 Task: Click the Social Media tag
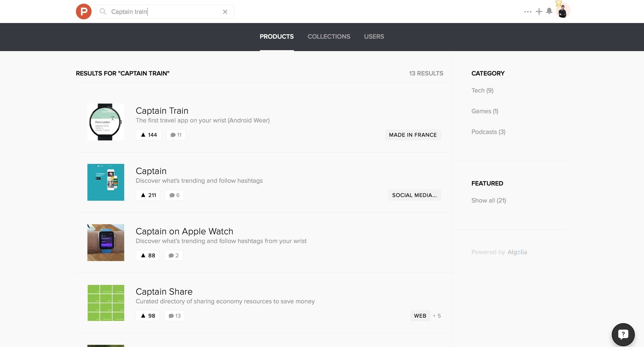click(414, 195)
